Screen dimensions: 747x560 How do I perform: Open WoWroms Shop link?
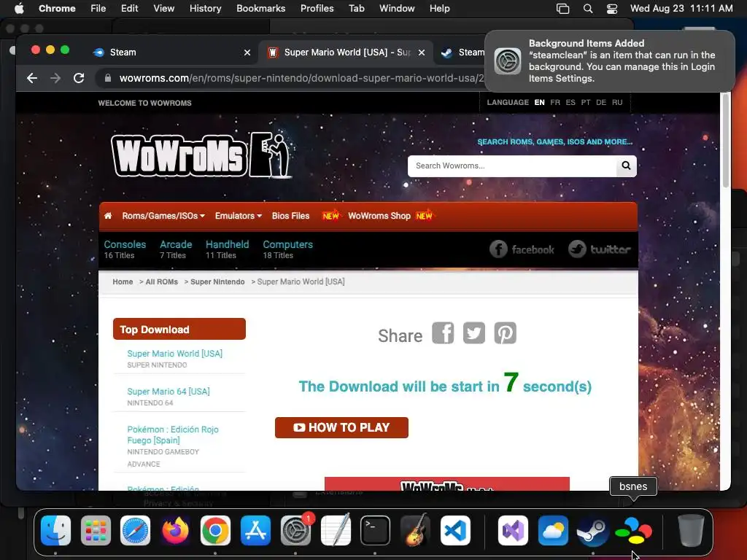tap(379, 216)
